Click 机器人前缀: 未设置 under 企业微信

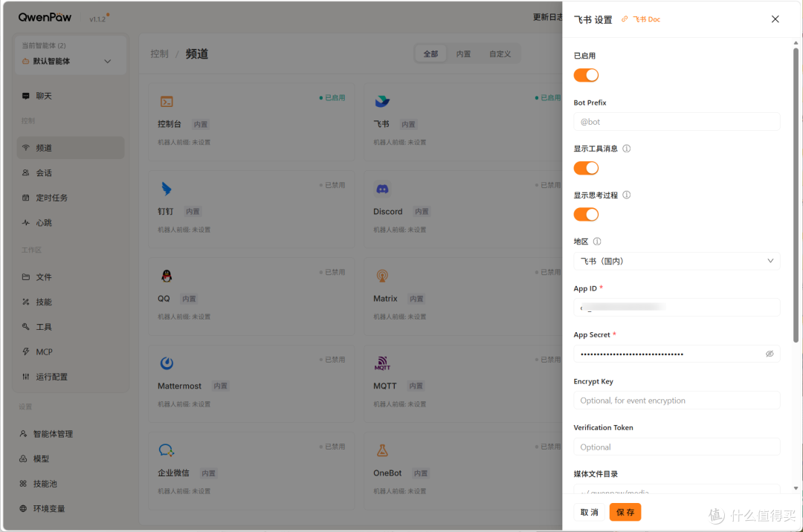pyautogui.click(x=184, y=491)
